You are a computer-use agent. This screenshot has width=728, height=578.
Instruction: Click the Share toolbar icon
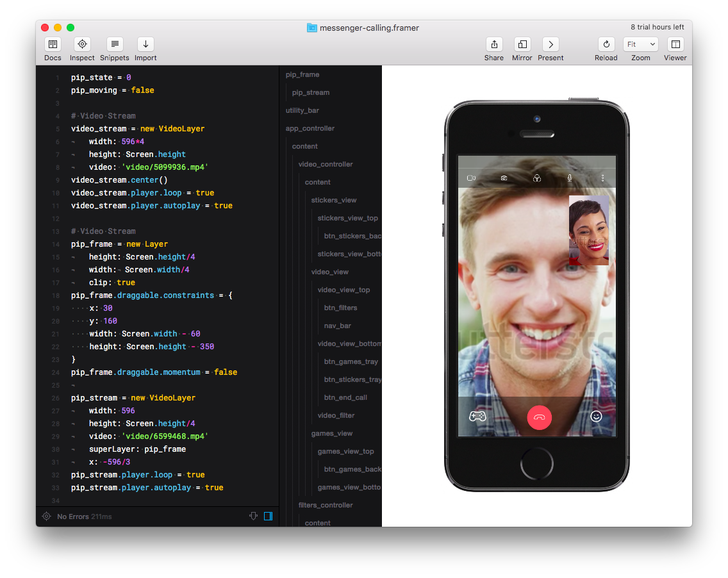coord(494,44)
